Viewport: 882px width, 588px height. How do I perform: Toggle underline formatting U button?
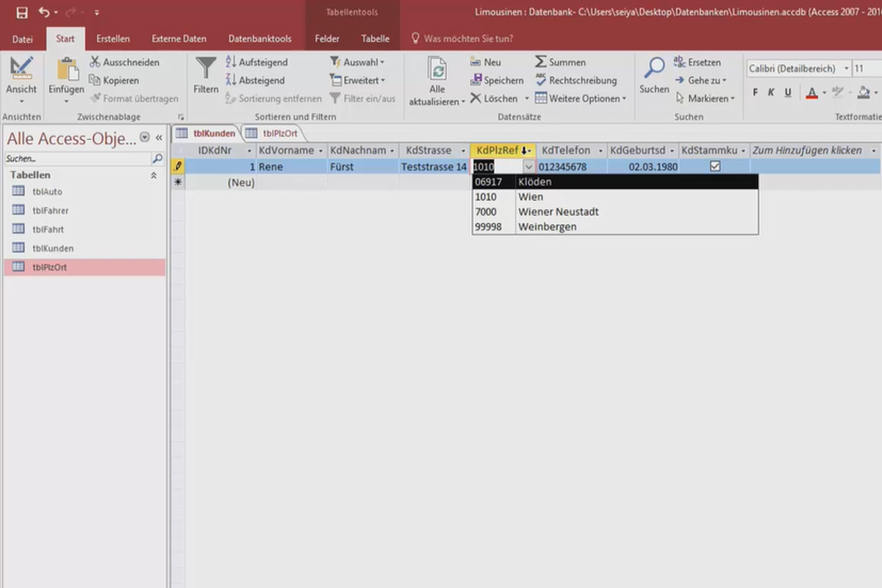point(788,93)
